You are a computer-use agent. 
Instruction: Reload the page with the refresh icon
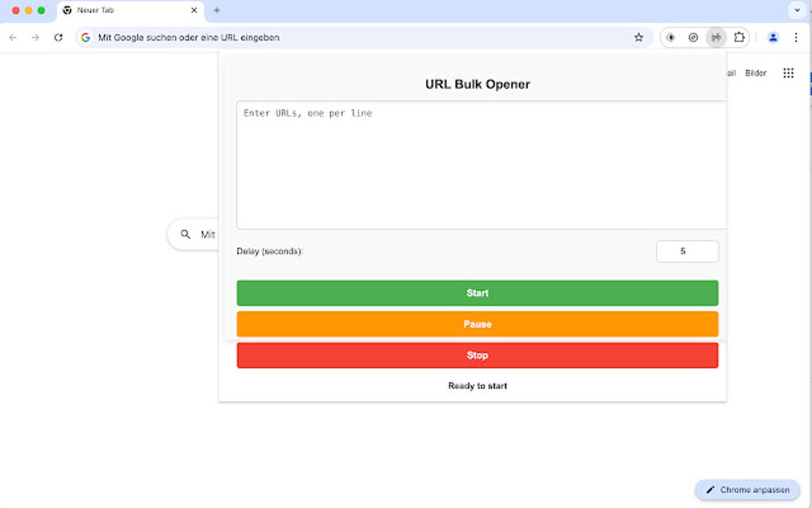(57, 37)
